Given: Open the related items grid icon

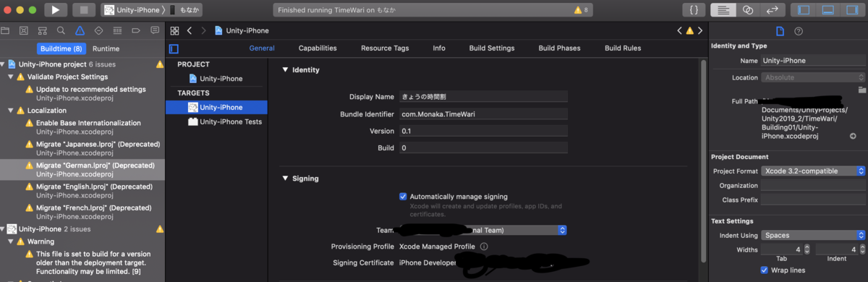Looking at the screenshot, I should coord(174,30).
